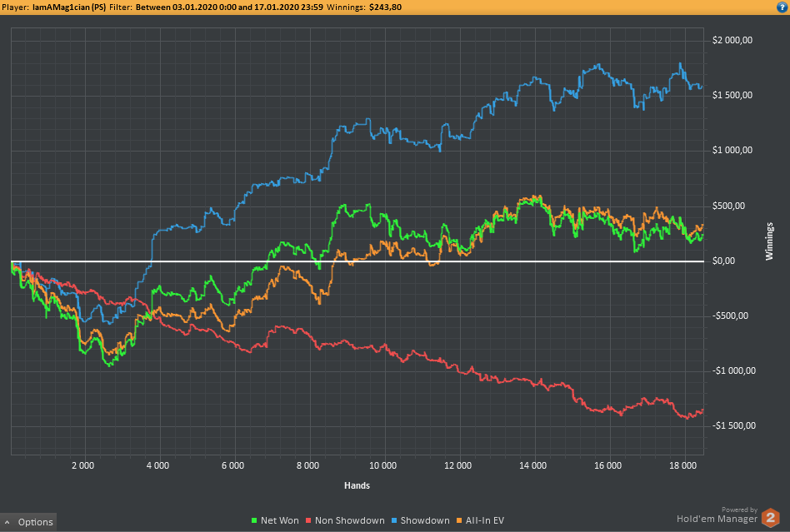
Task: Click the blue Showdown legend swatch
Action: tap(394, 520)
